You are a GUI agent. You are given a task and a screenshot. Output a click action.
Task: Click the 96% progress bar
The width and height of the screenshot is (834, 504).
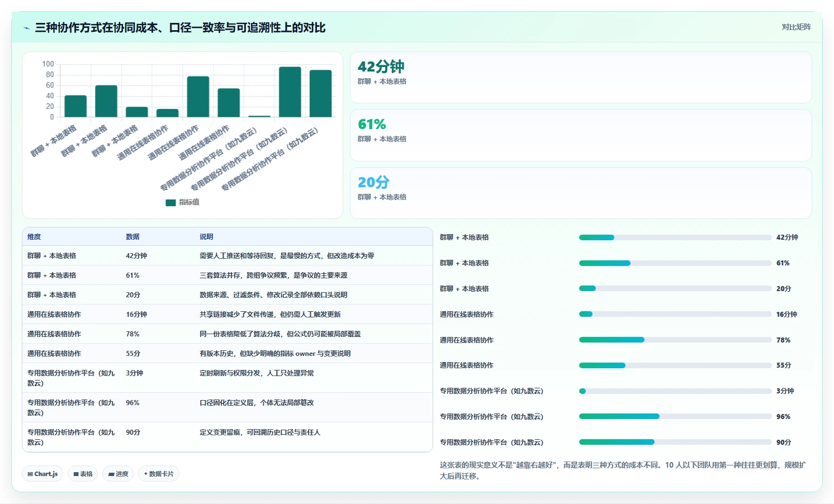click(675, 416)
